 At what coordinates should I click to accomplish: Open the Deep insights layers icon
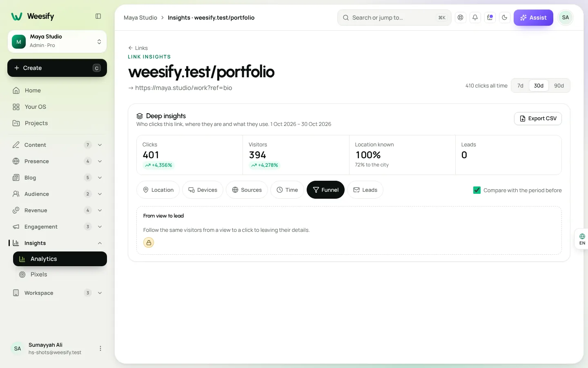[x=140, y=116]
